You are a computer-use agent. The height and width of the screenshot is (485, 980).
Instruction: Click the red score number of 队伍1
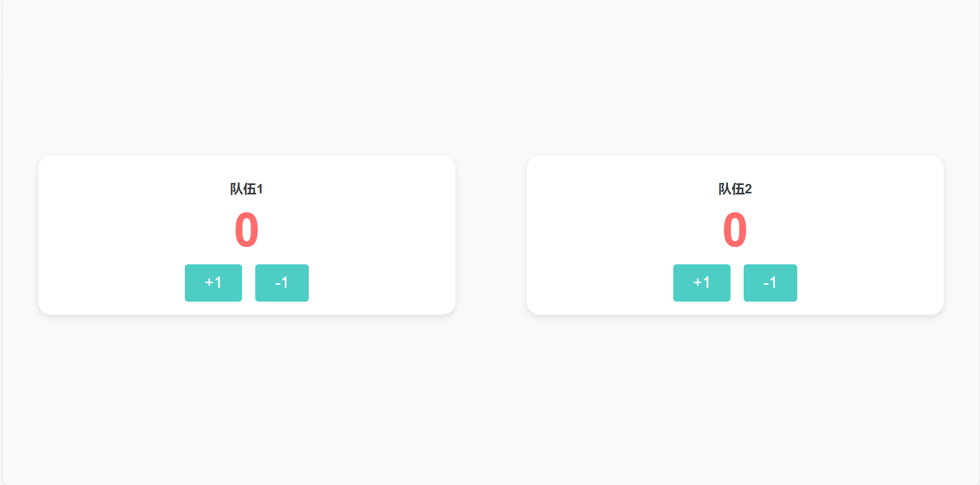pyautogui.click(x=246, y=230)
